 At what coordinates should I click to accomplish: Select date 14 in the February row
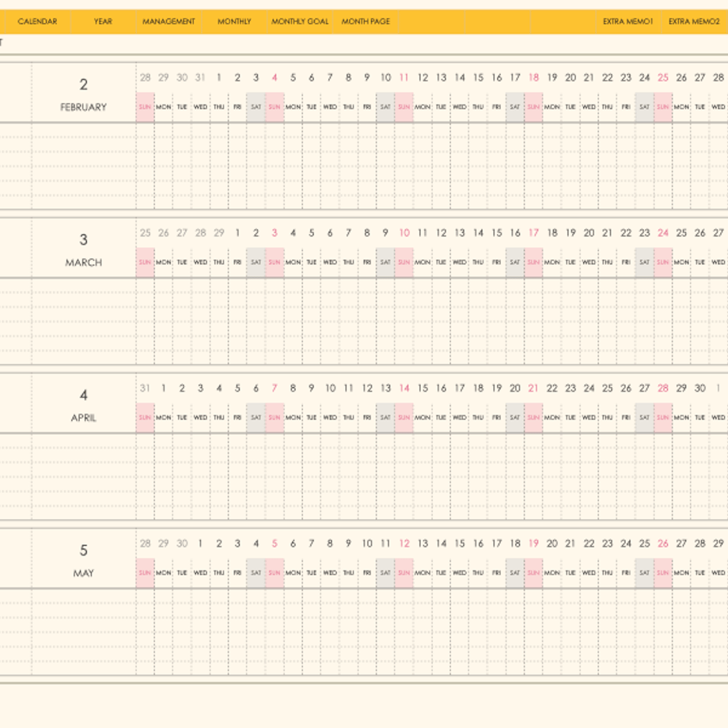460,78
